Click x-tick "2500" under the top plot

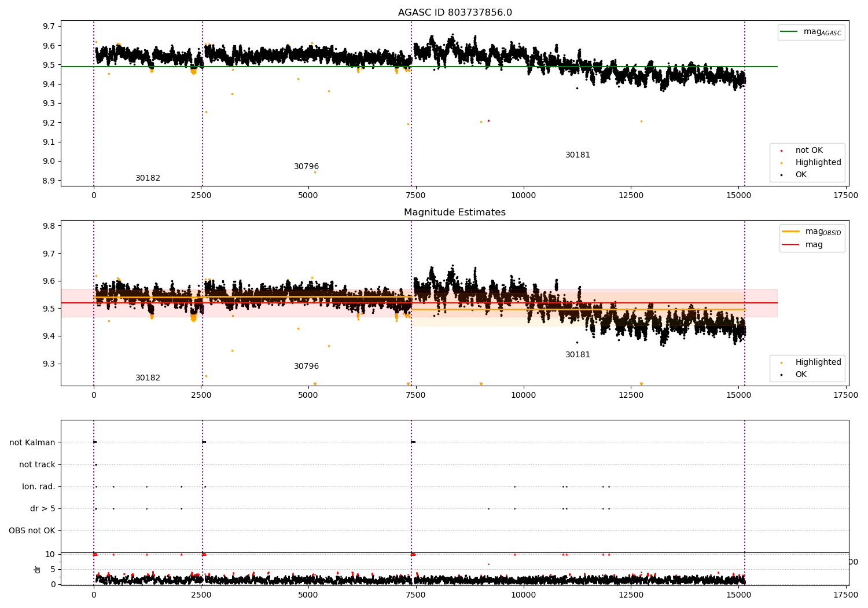tap(201, 196)
